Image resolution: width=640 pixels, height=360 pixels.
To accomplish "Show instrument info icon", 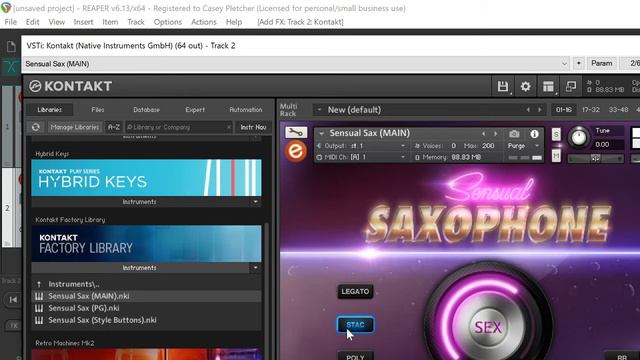I will tap(534, 134).
